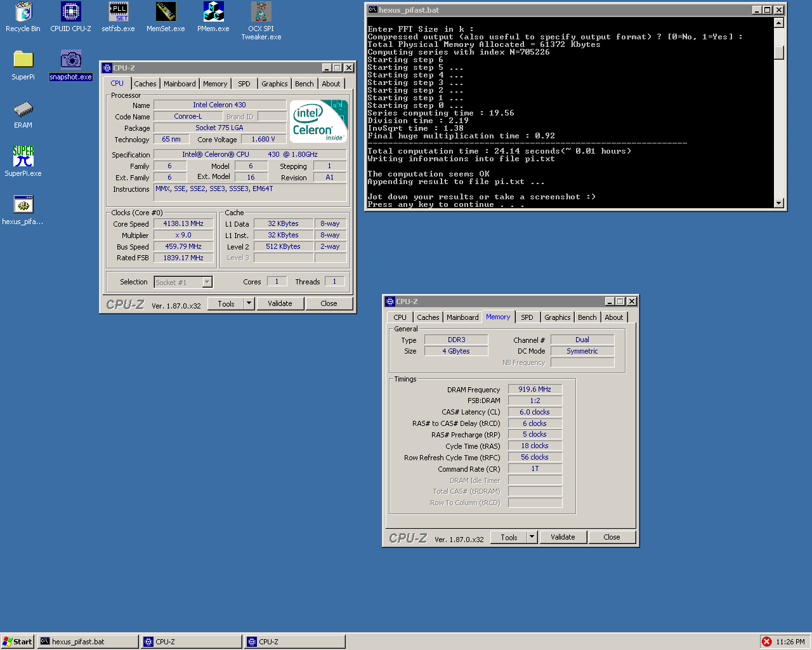Select the setfsb.exe desktop icon

pos(118,17)
